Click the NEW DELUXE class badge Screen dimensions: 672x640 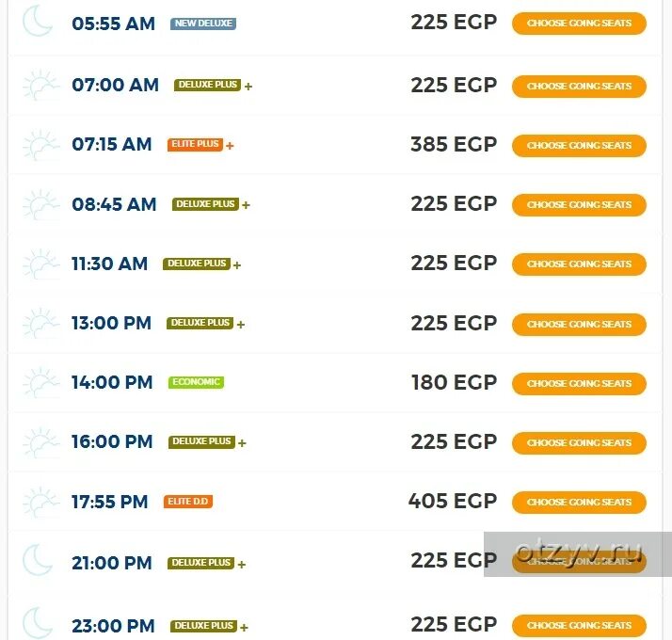(x=203, y=24)
